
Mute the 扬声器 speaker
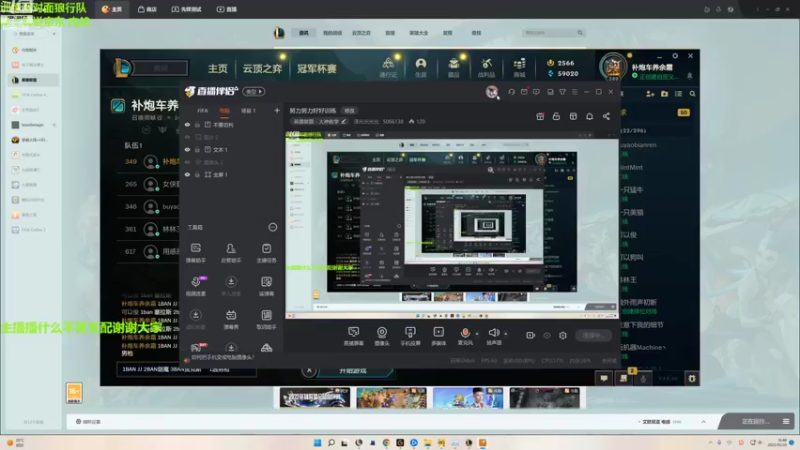click(493, 336)
